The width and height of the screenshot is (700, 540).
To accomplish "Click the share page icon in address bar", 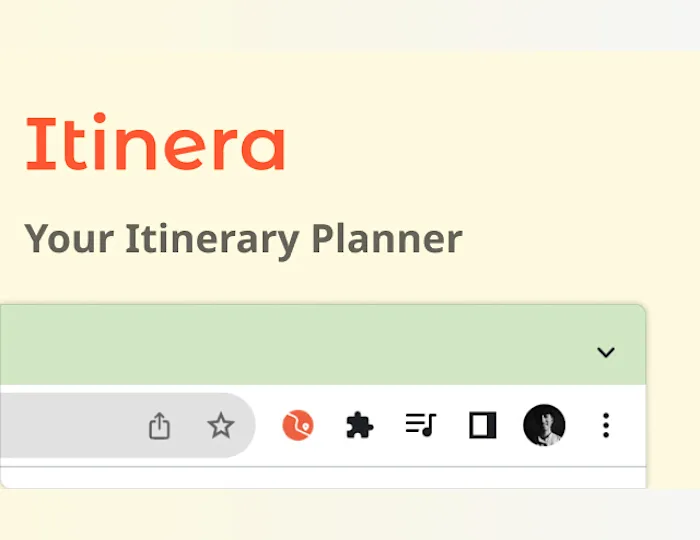I will 159,426.
